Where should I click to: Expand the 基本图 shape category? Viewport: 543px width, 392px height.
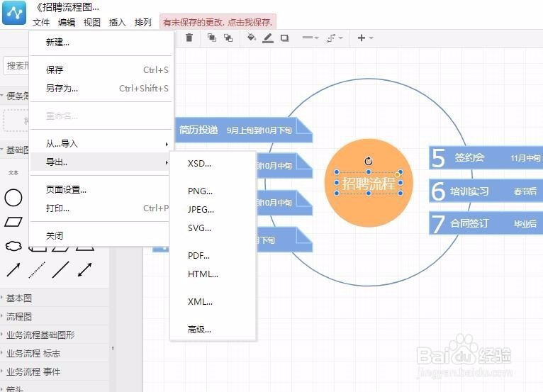(x=55, y=298)
